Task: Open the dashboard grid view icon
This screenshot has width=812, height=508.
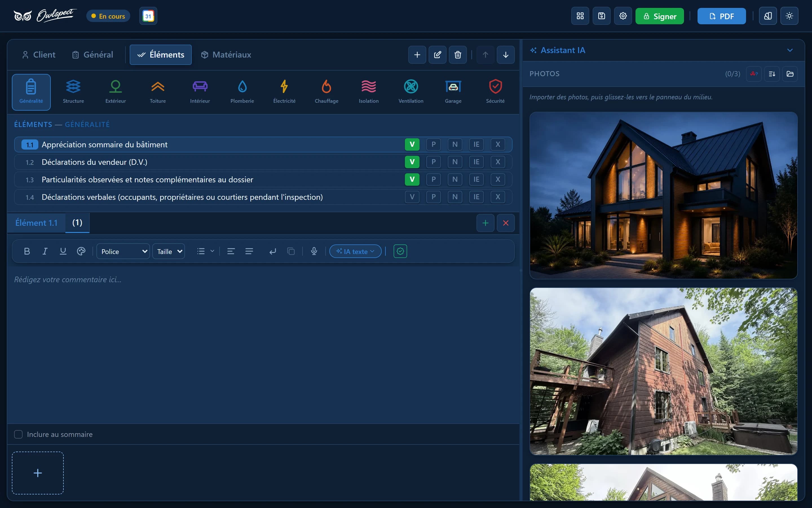Action: point(580,16)
